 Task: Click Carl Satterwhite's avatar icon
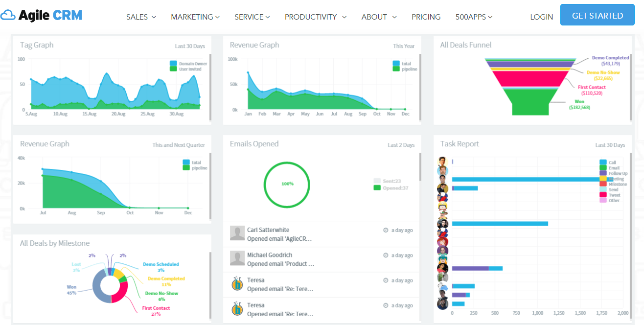point(237,233)
